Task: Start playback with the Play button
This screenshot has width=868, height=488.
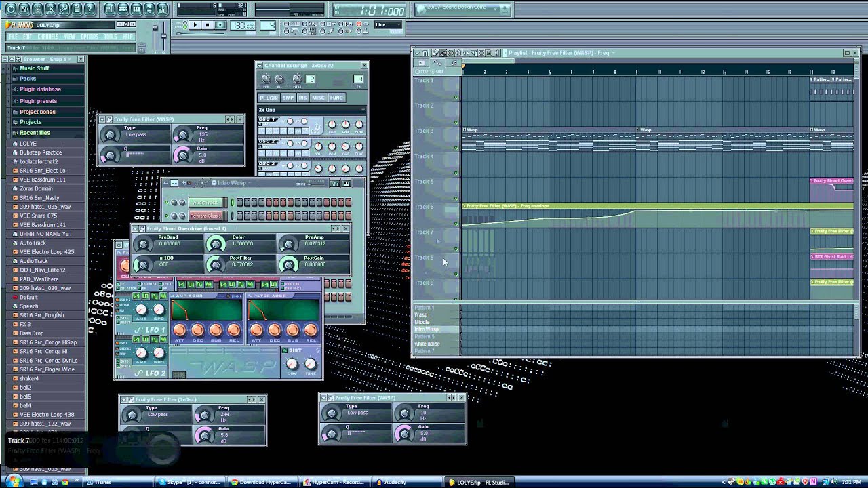Action: [195, 25]
